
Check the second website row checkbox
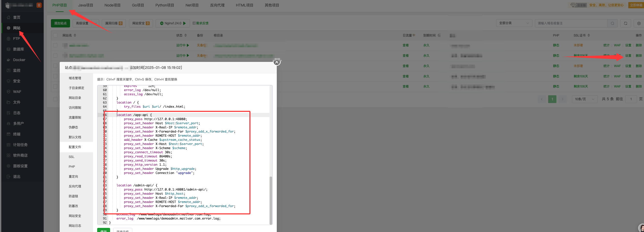(55, 56)
